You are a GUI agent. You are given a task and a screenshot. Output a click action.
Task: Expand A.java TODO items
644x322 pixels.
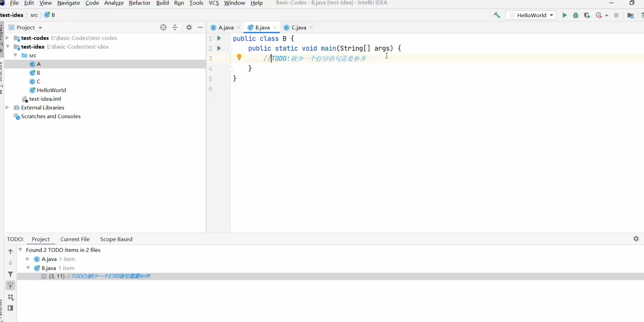(28, 259)
